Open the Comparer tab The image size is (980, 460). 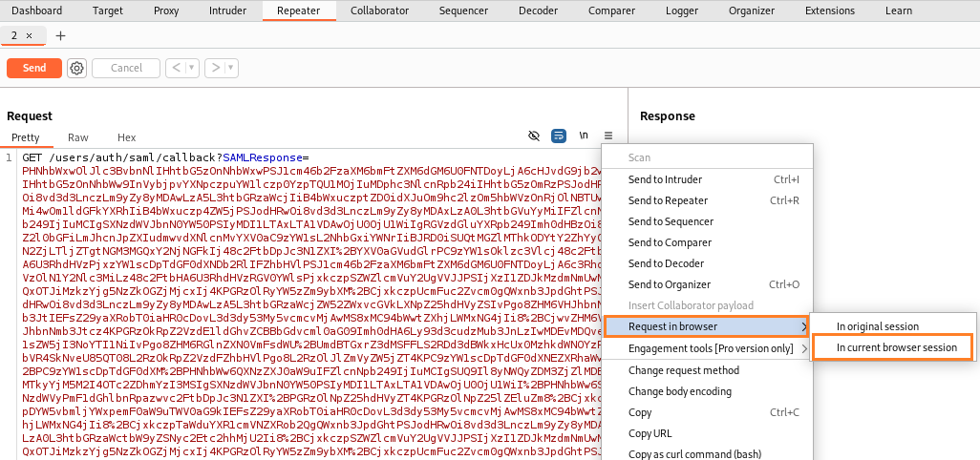(611, 10)
